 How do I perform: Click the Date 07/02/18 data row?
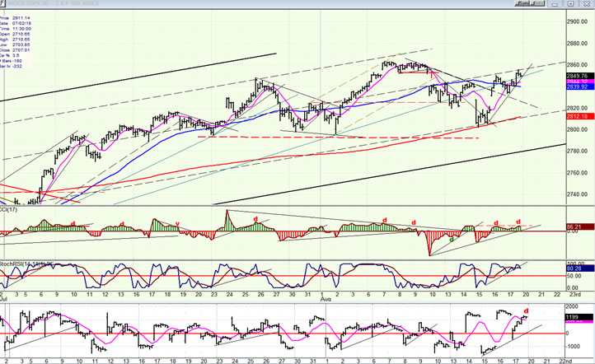pyautogui.click(x=15, y=24)
